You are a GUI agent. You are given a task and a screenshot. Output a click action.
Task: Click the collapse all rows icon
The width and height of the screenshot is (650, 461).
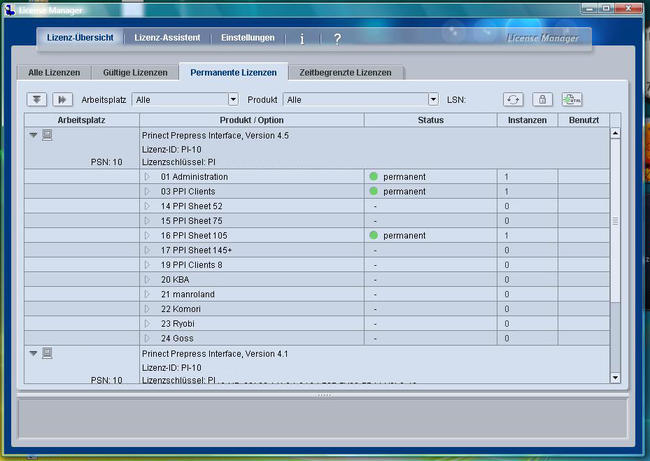coord(62,99)
